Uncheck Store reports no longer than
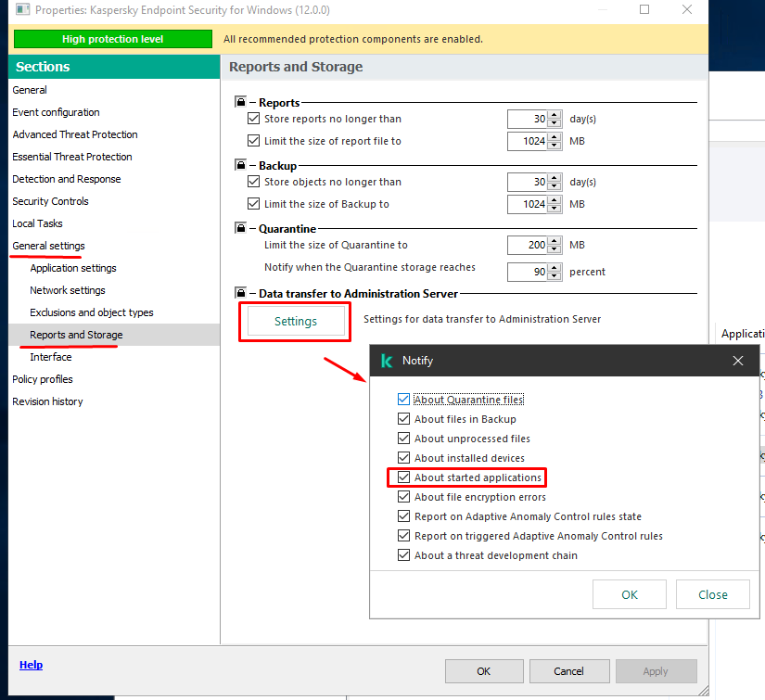This screenshot has width=765, height=700. click(x=254, y=119)
